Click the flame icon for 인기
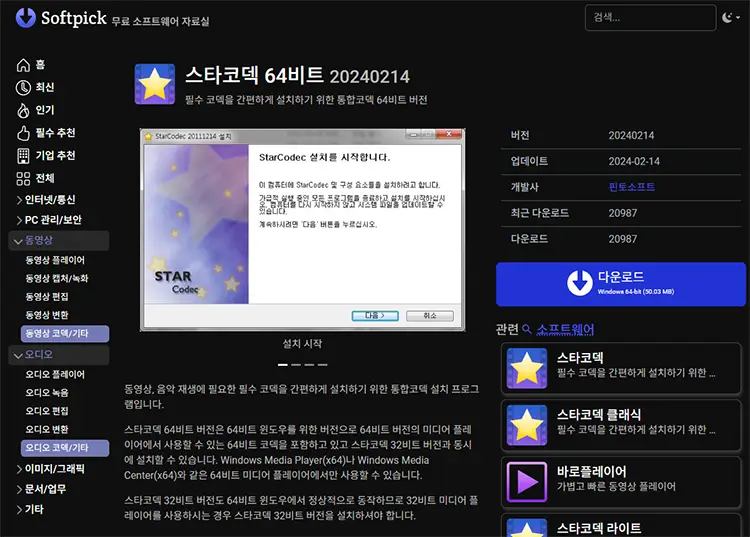750x537 pixels. coord(23,110)
